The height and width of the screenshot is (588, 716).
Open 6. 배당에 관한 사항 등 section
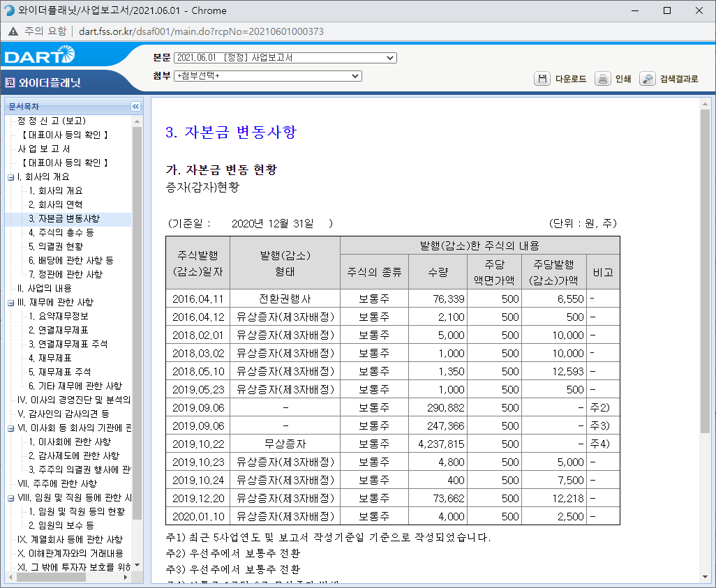pyautogui.click(x=70, y=260)
